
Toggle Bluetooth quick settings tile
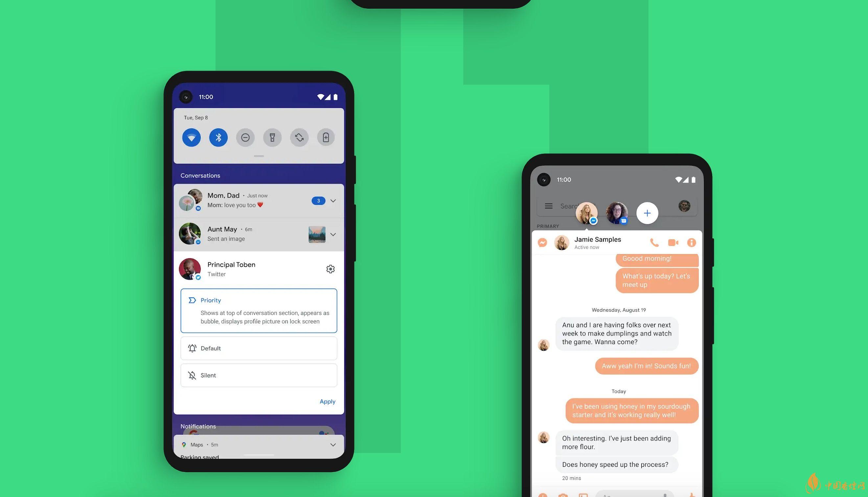218,138
